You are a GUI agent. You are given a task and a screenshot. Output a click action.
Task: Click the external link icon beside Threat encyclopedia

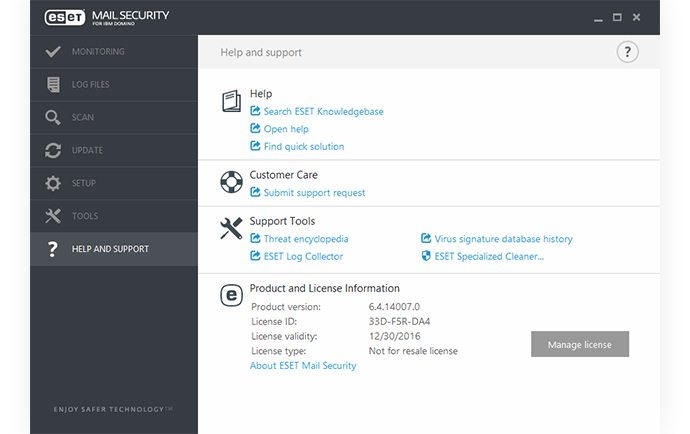click(255, 239)
